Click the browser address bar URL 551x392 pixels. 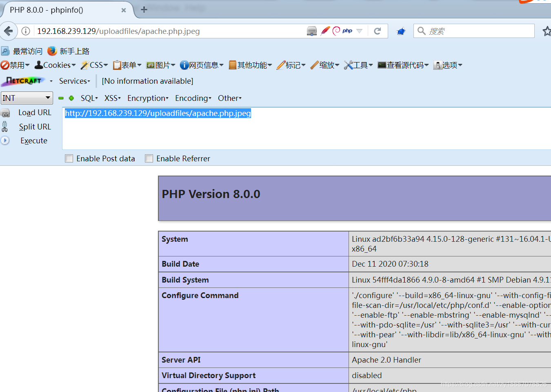tap(118, 31)
